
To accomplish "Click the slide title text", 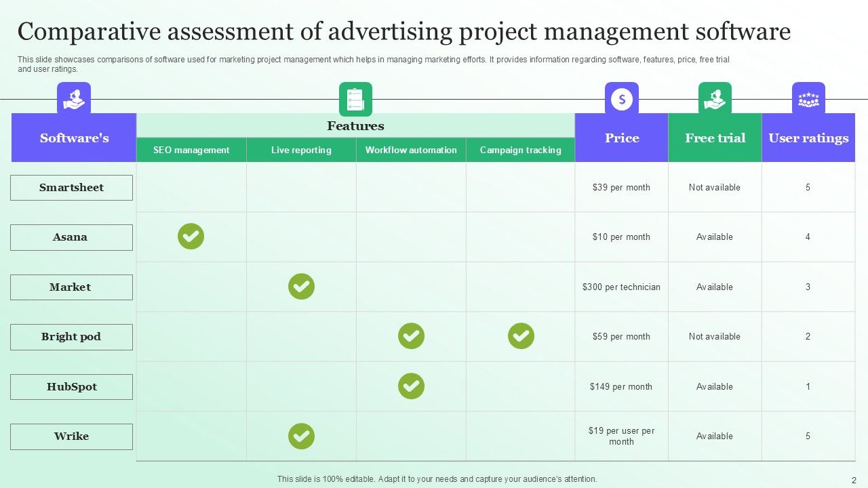I will coord(404,32).
